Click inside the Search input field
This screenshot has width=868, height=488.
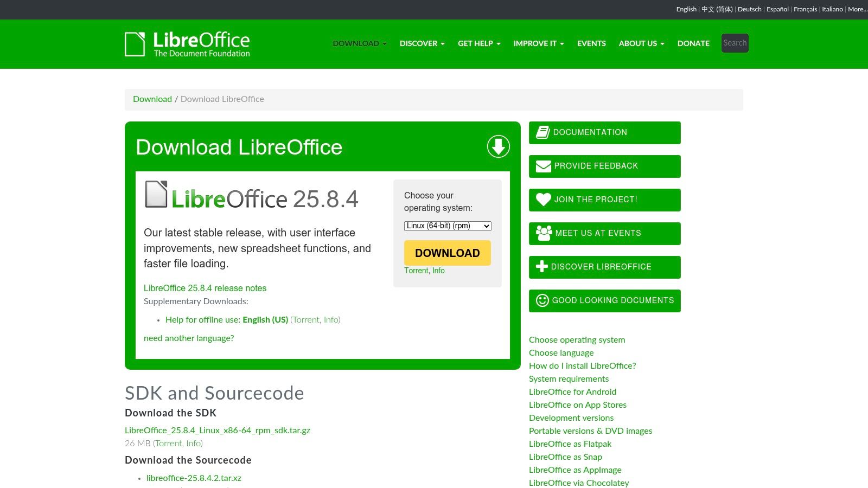(735, 43)
